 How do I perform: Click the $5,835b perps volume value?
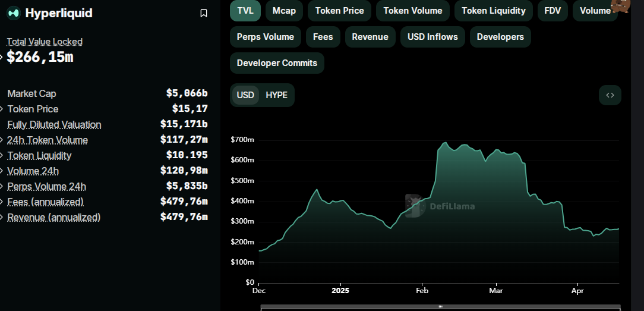[x=187, y=186]
